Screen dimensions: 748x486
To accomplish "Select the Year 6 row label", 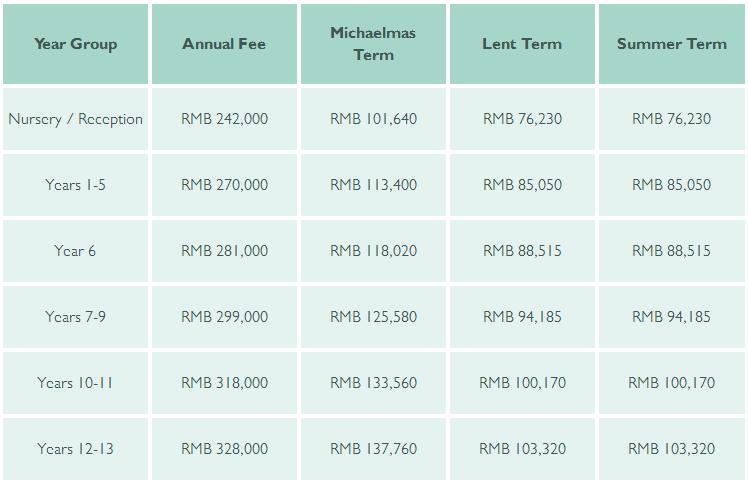I will pyautogui.click(x=75, y=251).
